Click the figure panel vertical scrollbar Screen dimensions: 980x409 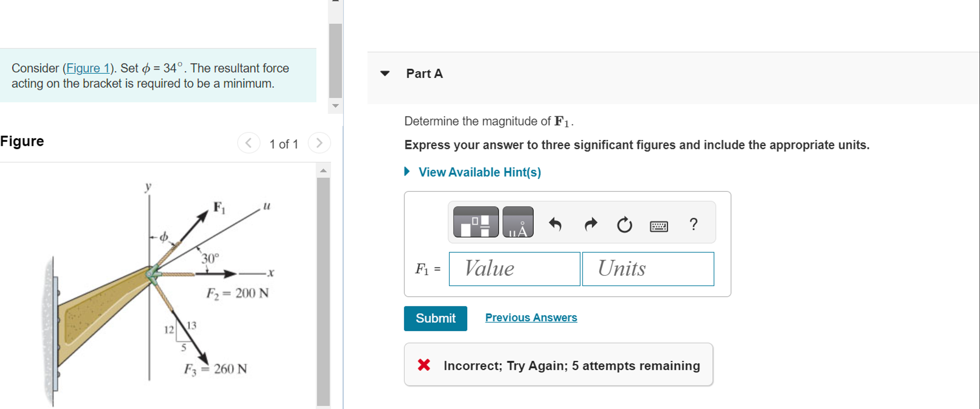click(323, 284)
